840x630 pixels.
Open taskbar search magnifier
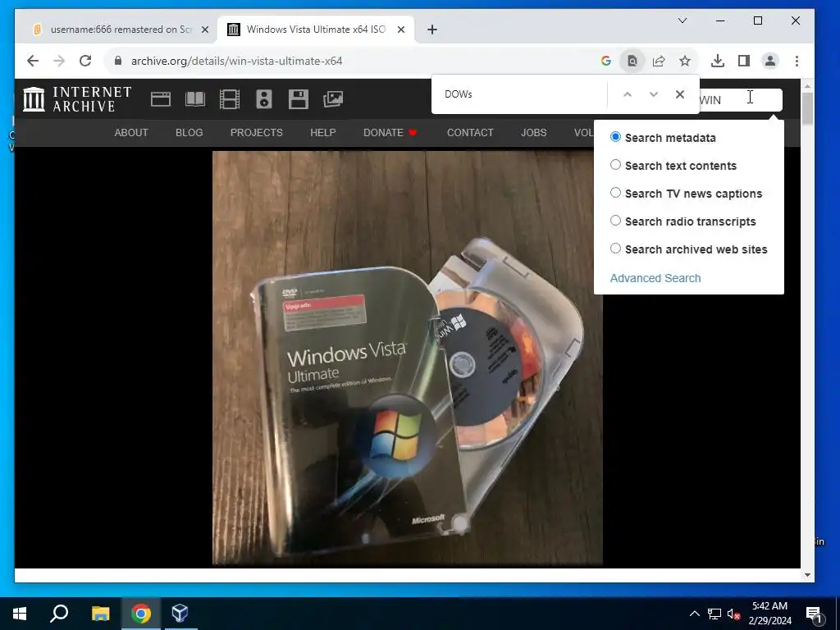click(x=59, y=614)
